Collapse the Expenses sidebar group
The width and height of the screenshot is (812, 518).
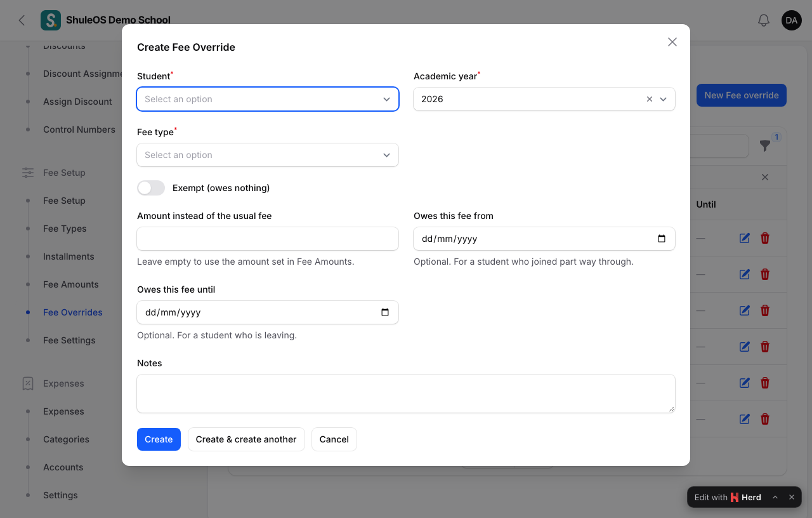[63, 383]
